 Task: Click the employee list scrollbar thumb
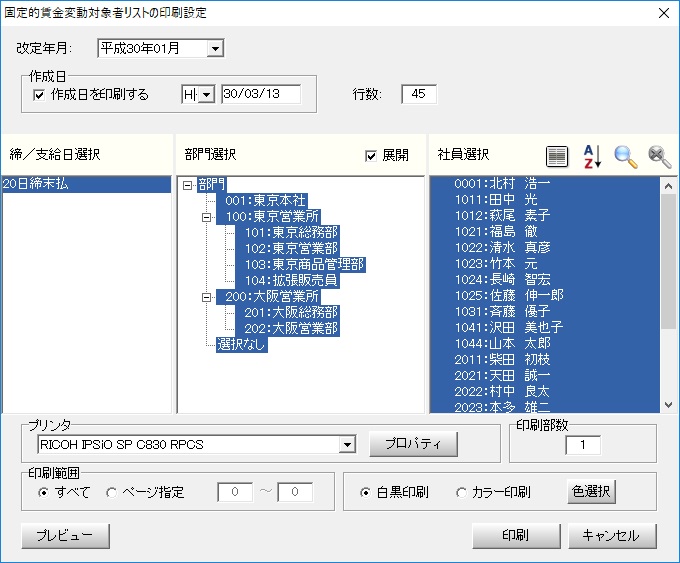tap(668, 262)
